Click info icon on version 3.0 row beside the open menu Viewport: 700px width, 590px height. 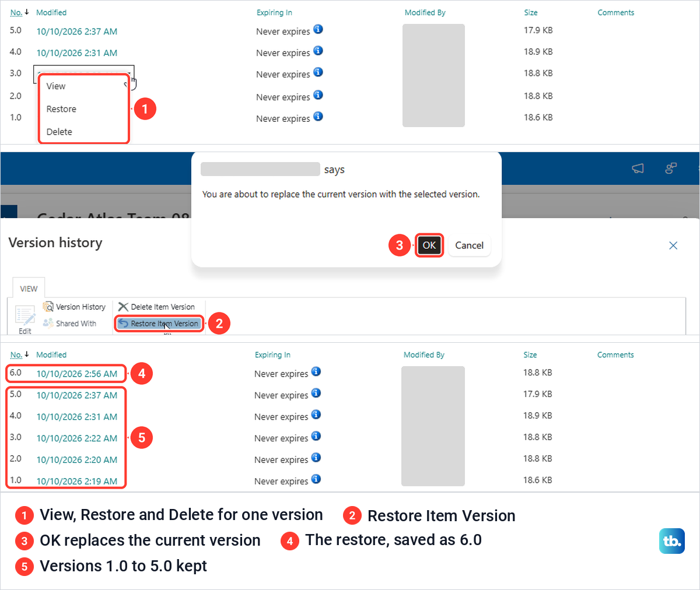pyautogui.click(x=318, y=72)
